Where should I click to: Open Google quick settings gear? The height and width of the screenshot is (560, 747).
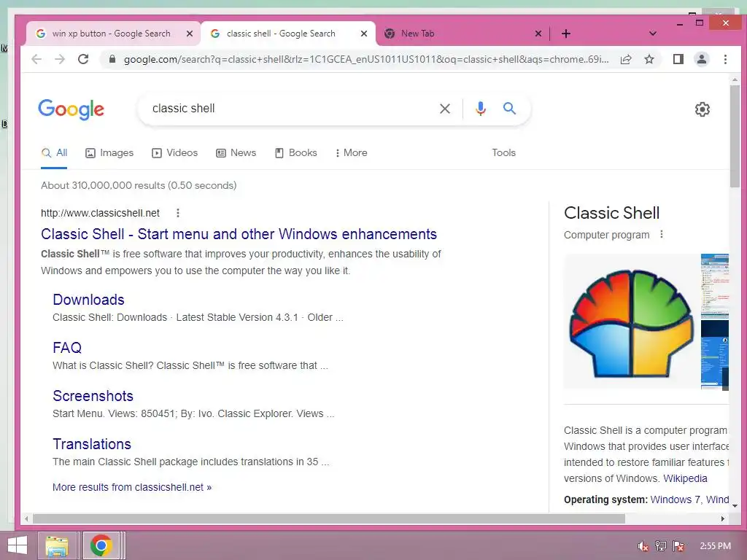(703, 109)
